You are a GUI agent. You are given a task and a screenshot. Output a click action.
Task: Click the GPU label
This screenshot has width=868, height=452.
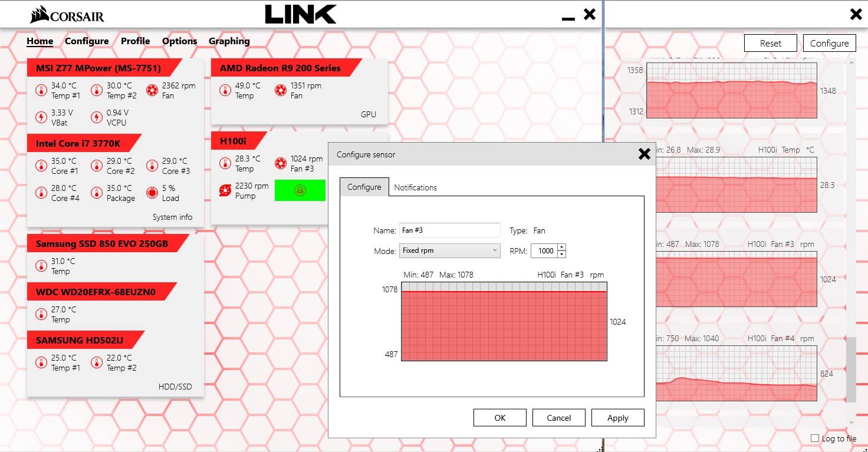point(369,114)
